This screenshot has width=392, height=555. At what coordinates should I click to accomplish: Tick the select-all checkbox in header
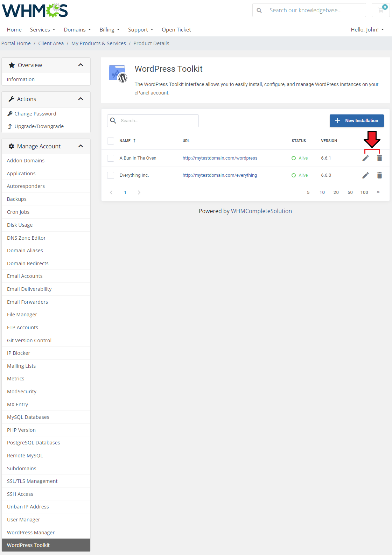(111, 141)
